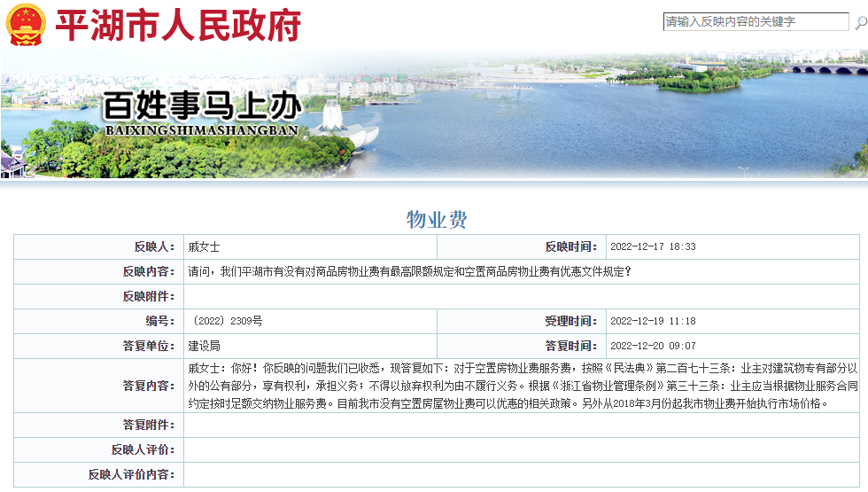Click the question text about 商品房物业费

409,271
